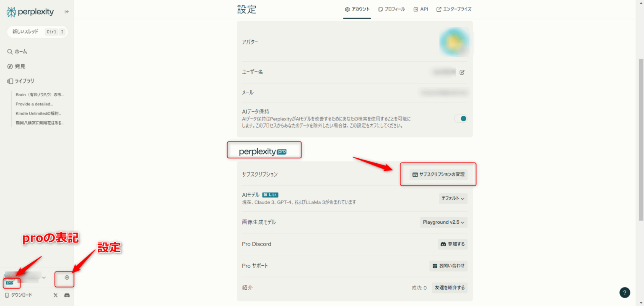Expand the account chevron at bottom left
Image resolution: width=644 pixels, height=306 pixels.
(x=44, y=277)
